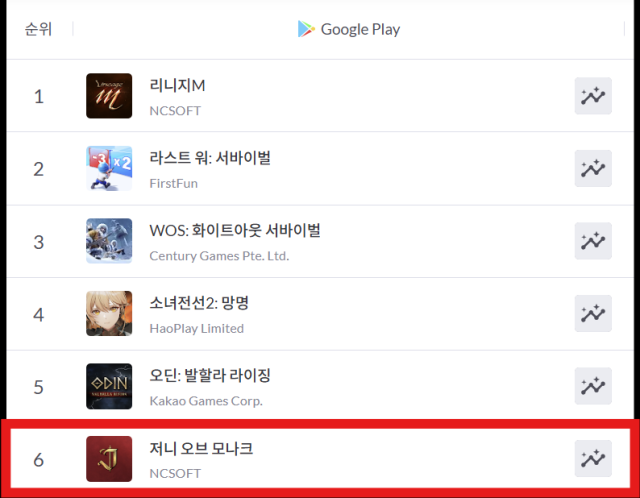This screenshot has height=498, width=640.
Task: Click the 순위 column header
Action: [38, 29]
